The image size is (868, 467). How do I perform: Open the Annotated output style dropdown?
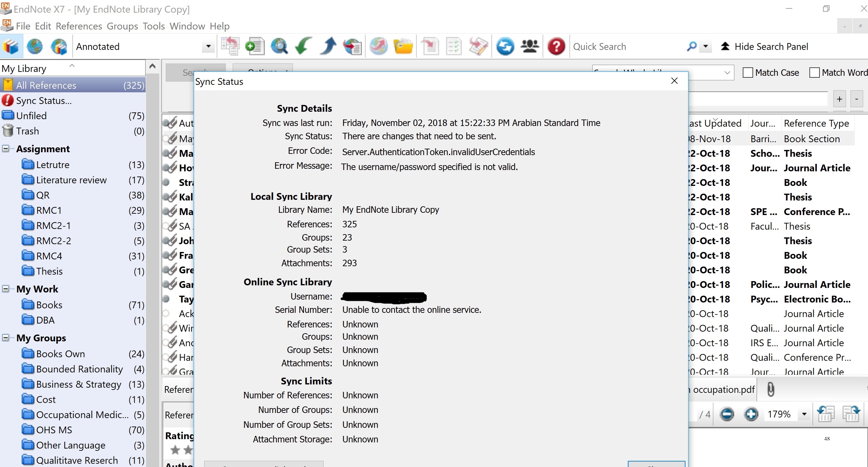pos(208,46)
